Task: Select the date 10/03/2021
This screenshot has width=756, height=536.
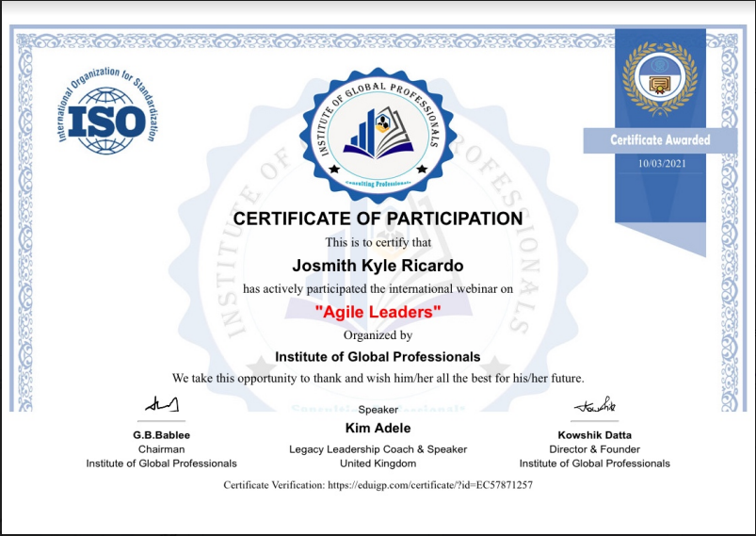Action: point(662,164)
